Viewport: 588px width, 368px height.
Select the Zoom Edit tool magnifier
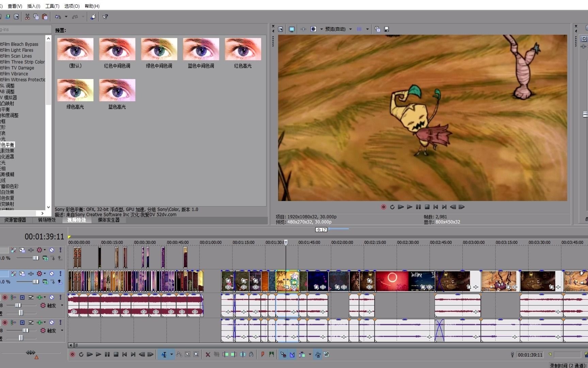point(196,354)
